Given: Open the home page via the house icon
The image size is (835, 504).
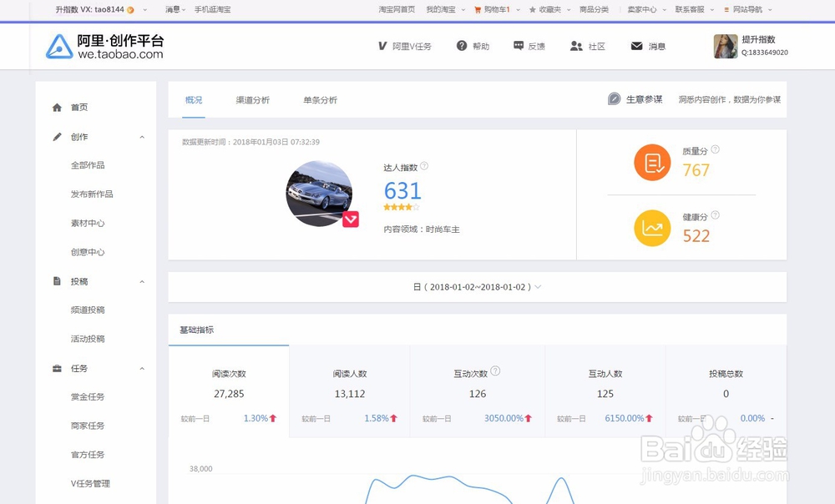Looking at the screenshot, I should coord(57,107).
